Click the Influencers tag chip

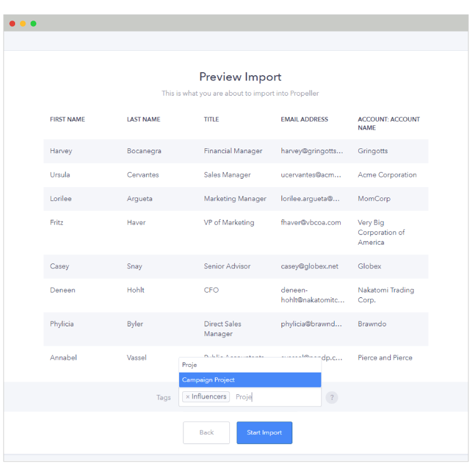coord(206,397)
